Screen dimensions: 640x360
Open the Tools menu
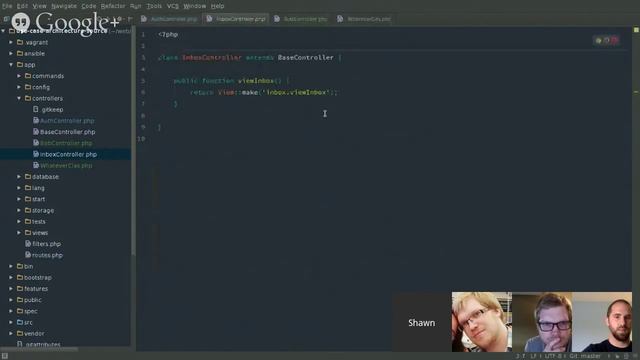tap(154, 6)
